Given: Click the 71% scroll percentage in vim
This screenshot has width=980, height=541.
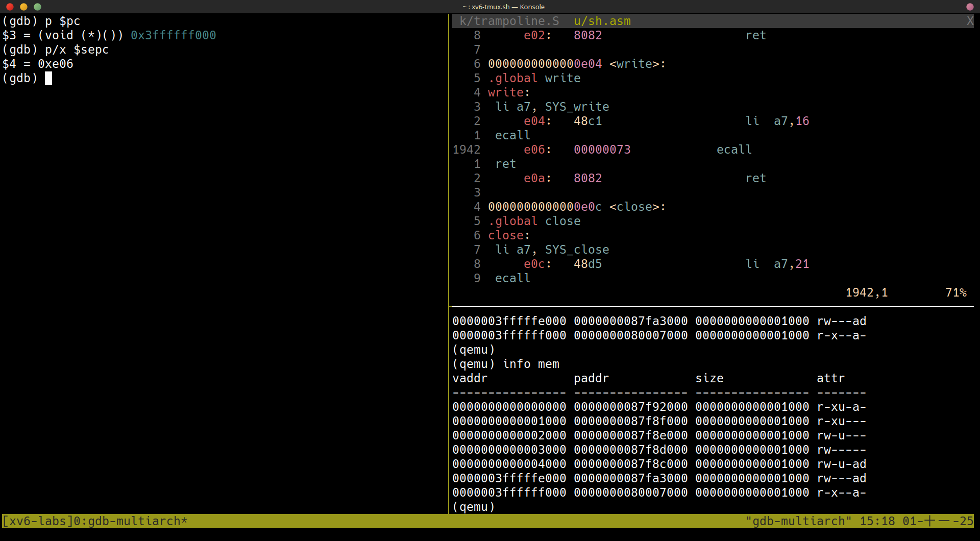Looking at the screenshot, I should (955, 292).
